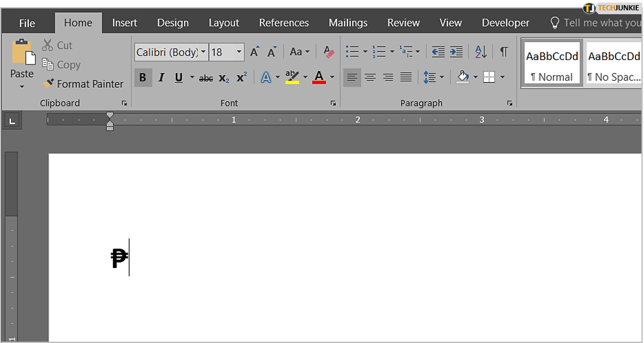Toggle Bold formatting off
The image size is (644, 343).
[143, 78]
